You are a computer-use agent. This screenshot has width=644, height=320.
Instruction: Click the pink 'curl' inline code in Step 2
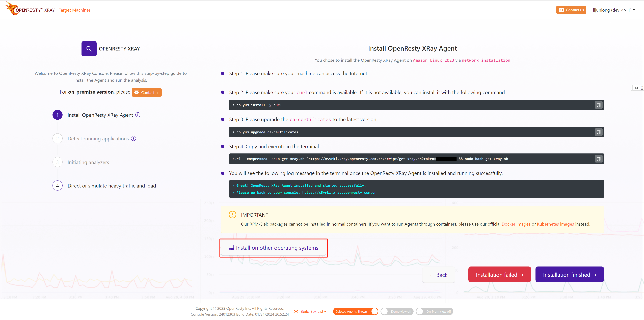(302, 93)
